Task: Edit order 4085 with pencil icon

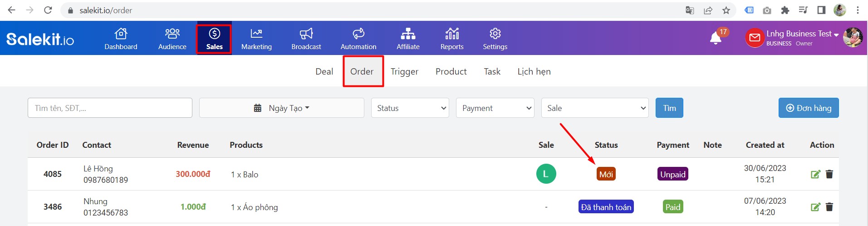Action: (815, 174)
